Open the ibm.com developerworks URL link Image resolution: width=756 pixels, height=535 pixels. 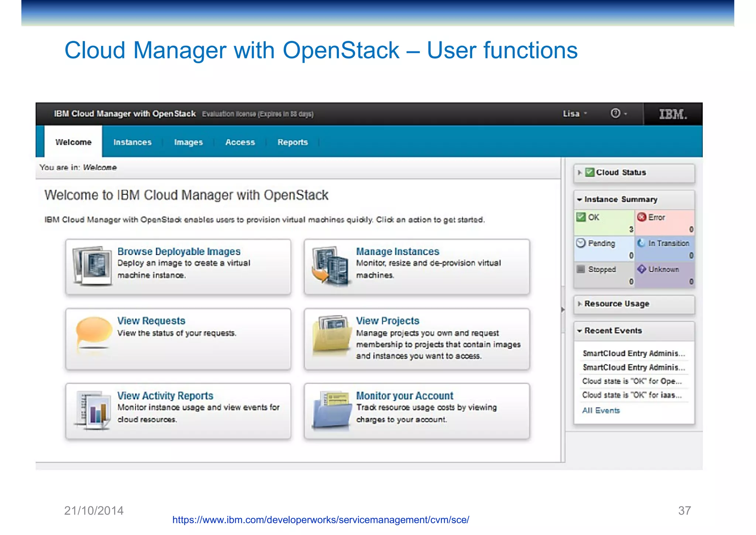tap(320, 520)
